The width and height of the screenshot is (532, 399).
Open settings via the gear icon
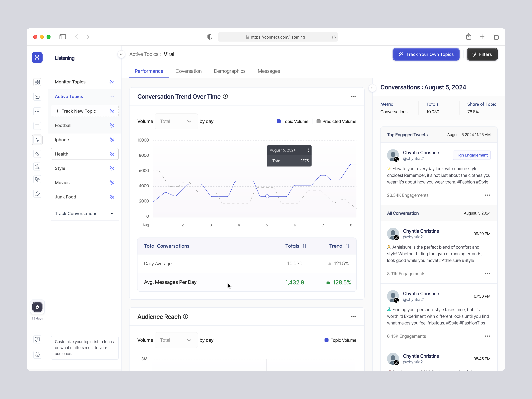pos(37,354)
